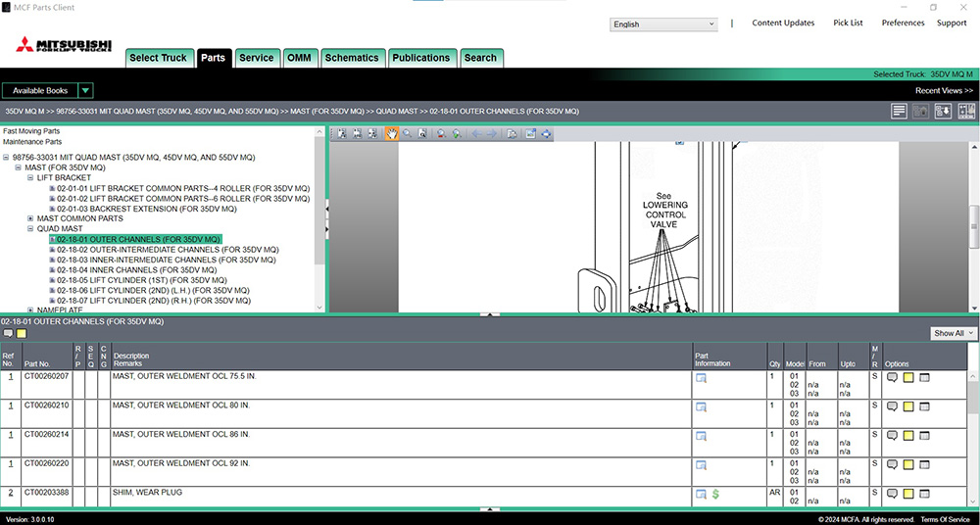Screen dimensions: 980x525
Task: Click the text list view icon in breadcrumb bar
Action: [900, 112]
